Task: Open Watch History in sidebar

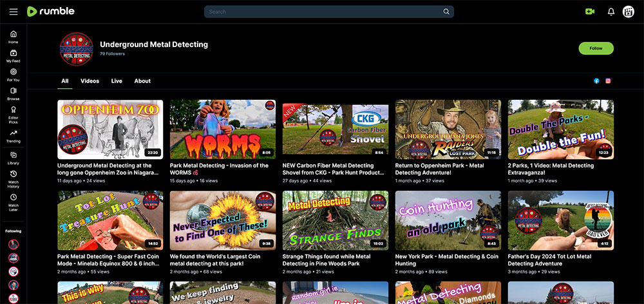Action: coord(13,179)
